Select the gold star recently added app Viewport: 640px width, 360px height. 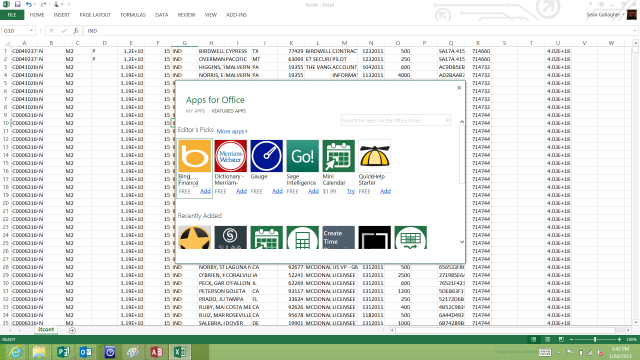coord(195,238)
